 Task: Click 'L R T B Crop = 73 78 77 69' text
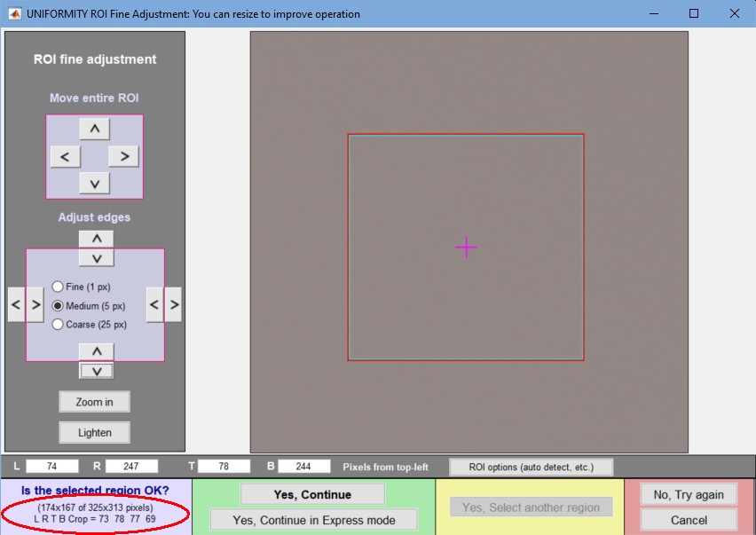click(x=95, y=519)
